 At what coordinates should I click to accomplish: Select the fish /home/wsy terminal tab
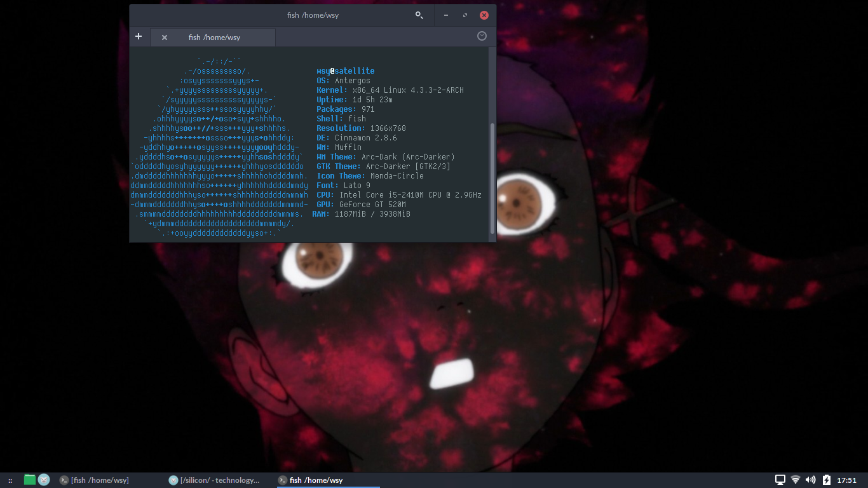tap(214, 37)
